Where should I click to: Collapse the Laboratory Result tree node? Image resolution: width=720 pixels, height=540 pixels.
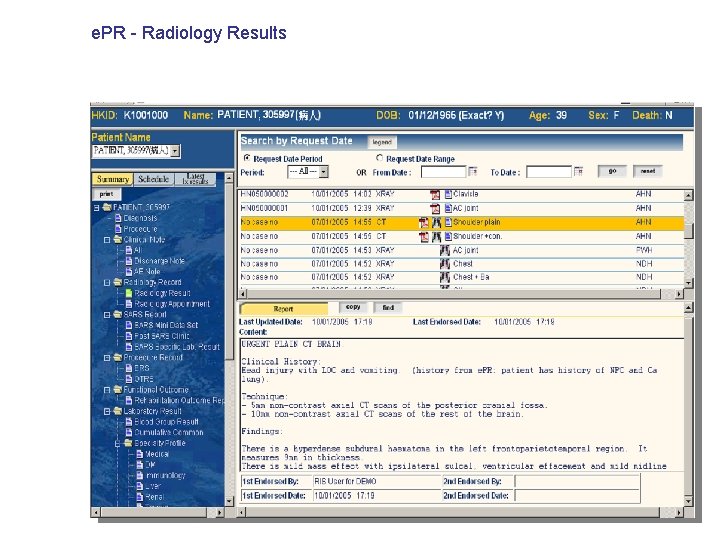coord(107,411)
